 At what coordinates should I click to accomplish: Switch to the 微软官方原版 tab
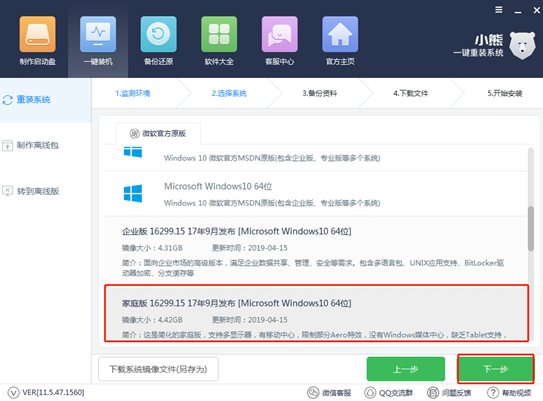pyautogui.click(x=158, y=133)
